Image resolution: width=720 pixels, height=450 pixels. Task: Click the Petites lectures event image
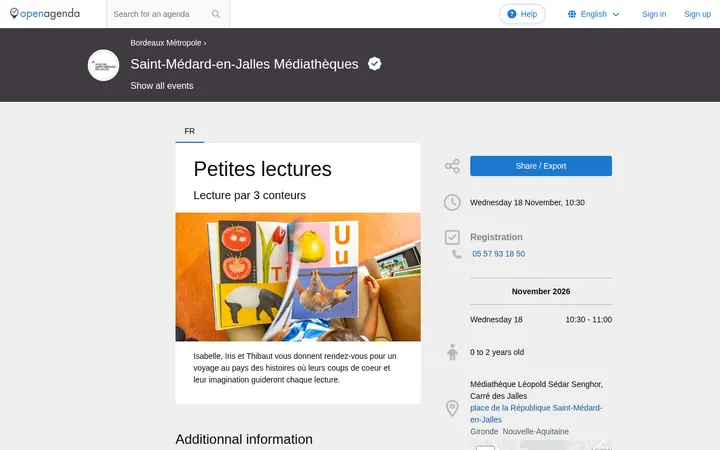(298, 277)
